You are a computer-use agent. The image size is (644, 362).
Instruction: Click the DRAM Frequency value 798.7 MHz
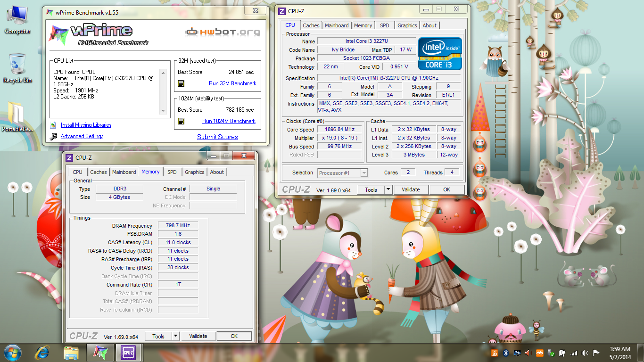point(178,226)
